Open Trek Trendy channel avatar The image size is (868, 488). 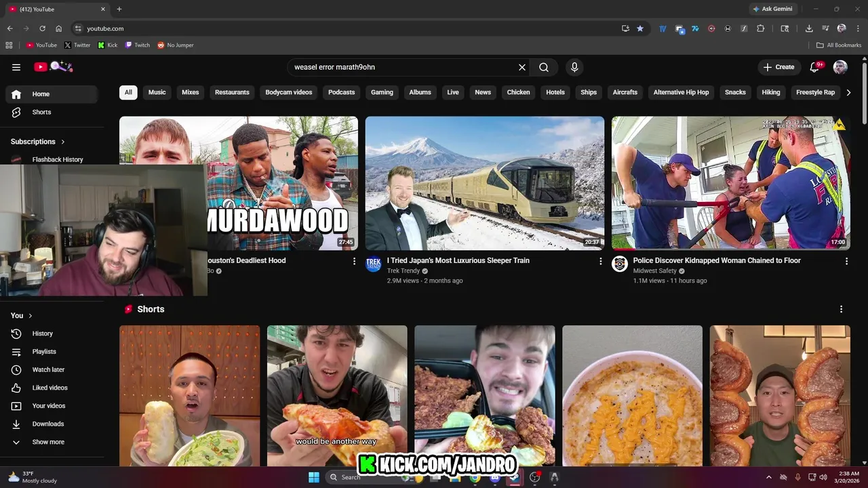[374, 264]
